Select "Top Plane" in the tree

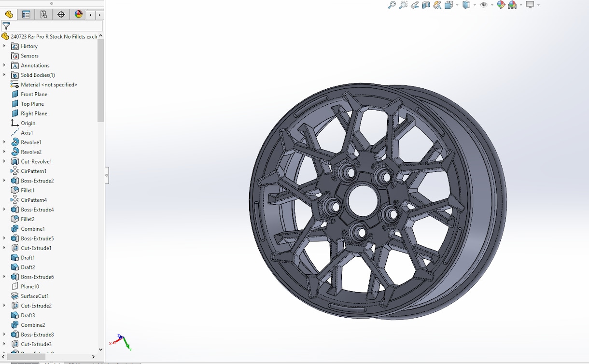[32, 104]
